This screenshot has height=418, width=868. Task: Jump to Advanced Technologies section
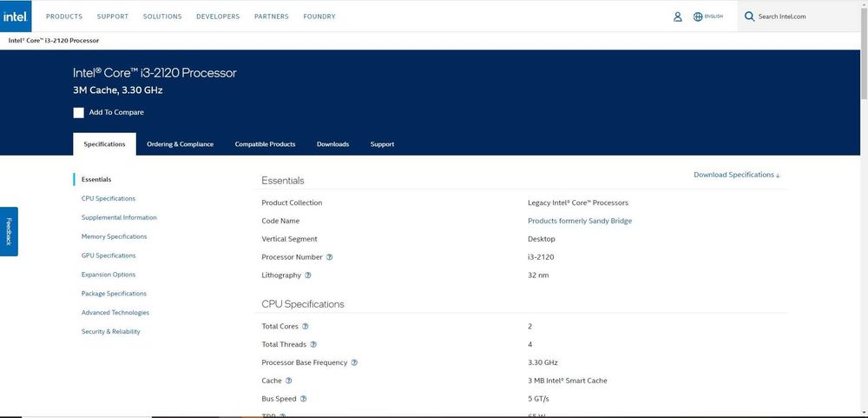coord(115,313)
